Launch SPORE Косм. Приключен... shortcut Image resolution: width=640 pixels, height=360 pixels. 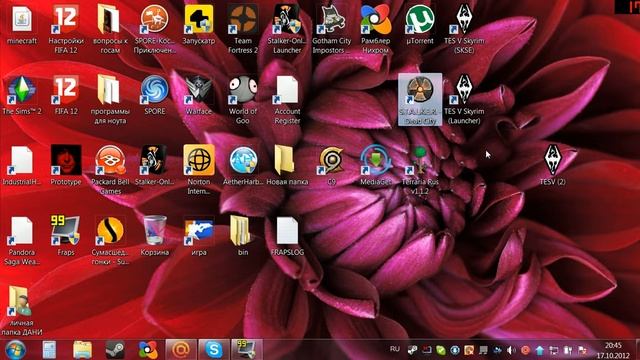tap(155, 29)
